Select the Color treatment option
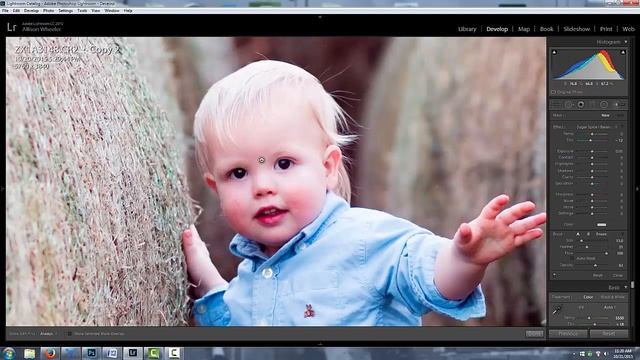This screenshot has width=640, height=360. point(588,297)
